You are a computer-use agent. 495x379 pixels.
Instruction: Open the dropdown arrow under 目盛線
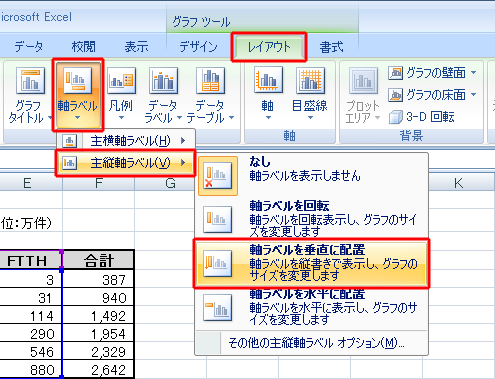(x=310, y=118)
